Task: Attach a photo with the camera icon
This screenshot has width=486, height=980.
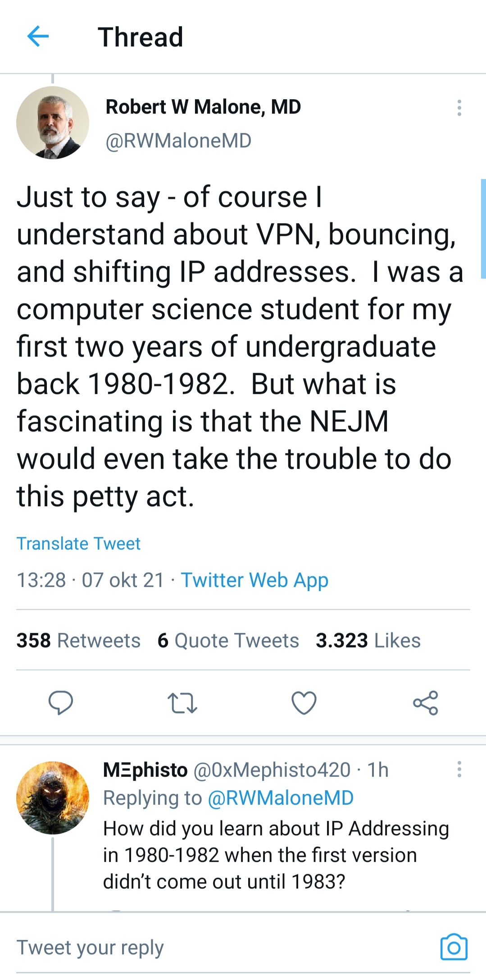Action: point(454,947)
